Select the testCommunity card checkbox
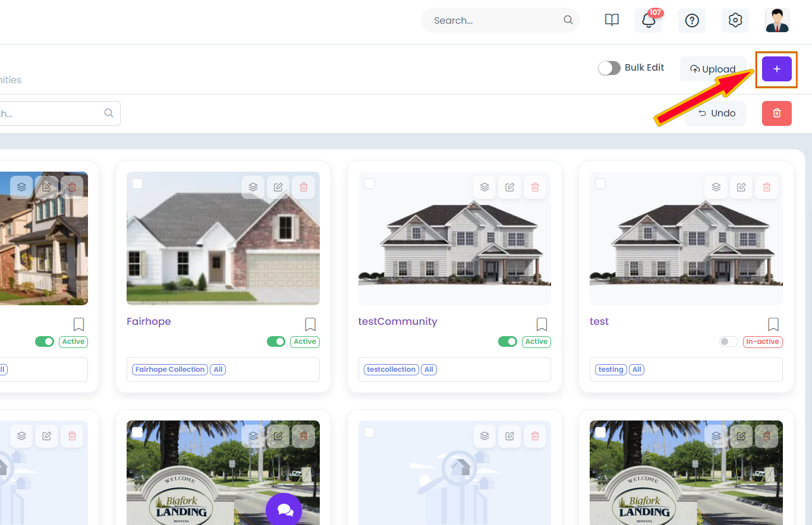This screenshot has width=812, height=525. click(x=369, y=184)
